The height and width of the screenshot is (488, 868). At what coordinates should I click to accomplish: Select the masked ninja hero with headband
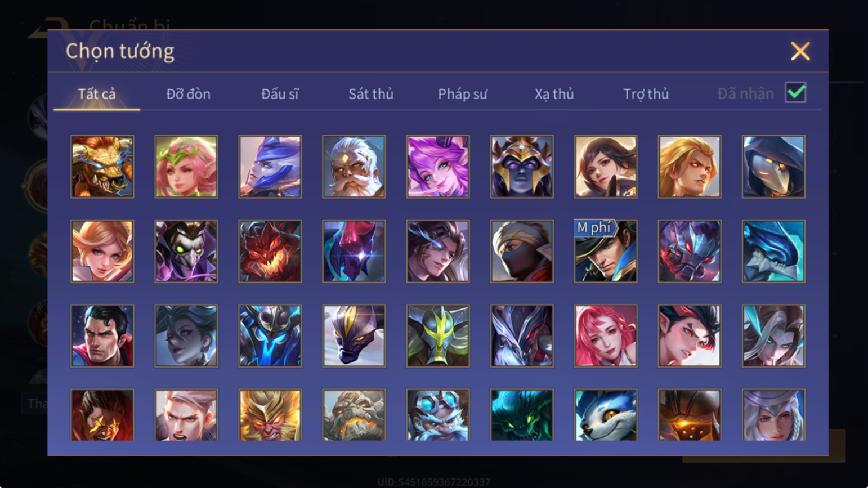coord(522,251)
